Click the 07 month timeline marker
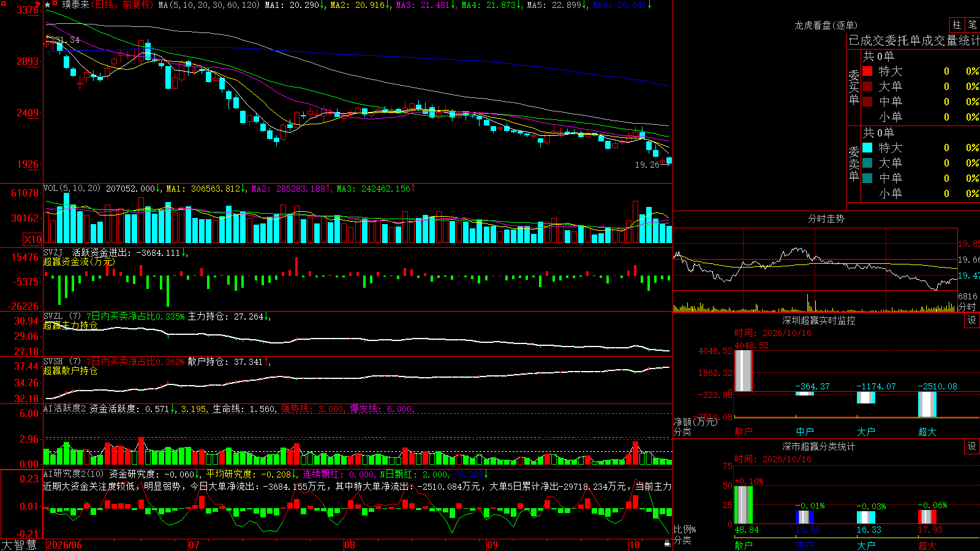The height and width of the screenshot is (551, 980). (194, 545)
